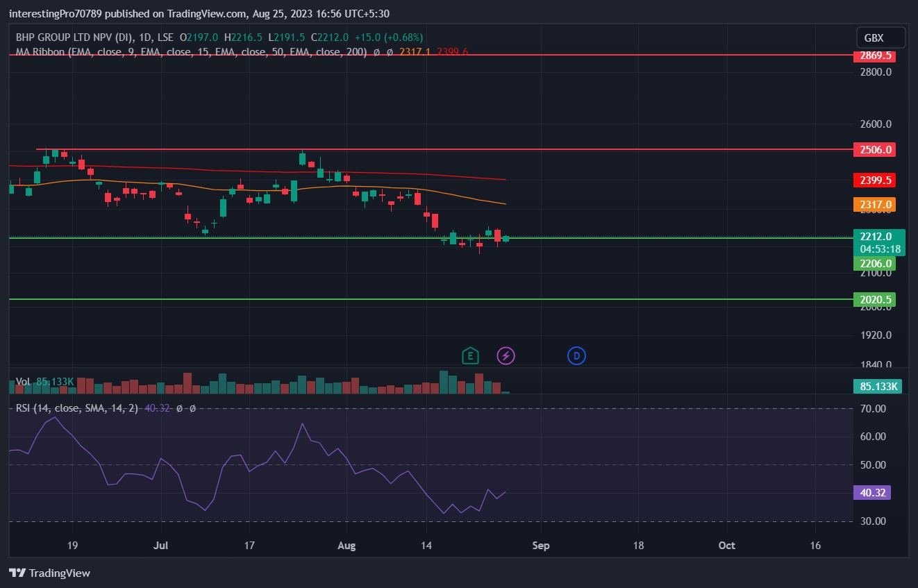
Task: Click the 2206.0 green support label
Action: pos(875,264)
